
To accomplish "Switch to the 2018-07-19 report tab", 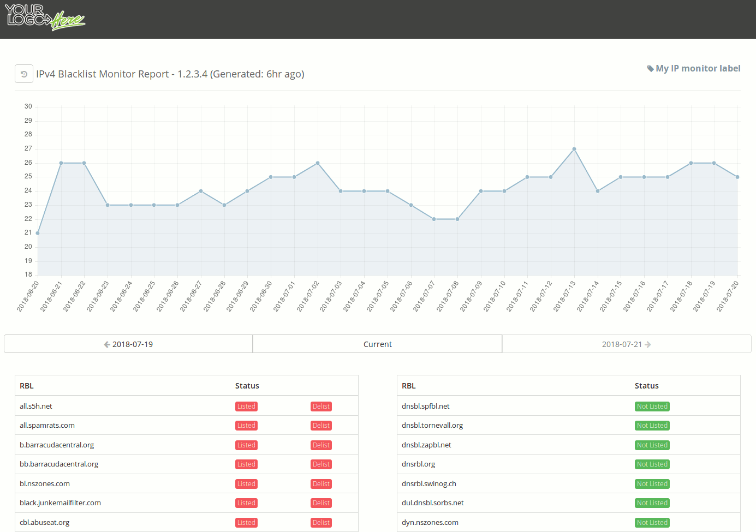I will 128,344.
